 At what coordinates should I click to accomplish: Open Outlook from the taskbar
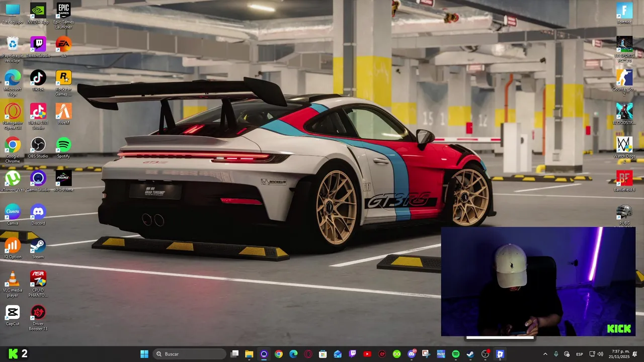338,354
